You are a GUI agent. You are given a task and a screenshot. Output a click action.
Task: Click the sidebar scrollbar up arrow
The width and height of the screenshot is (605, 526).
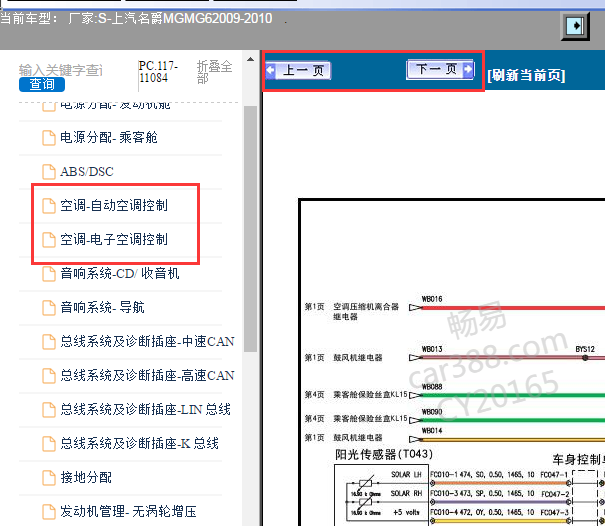[x=250, y=59]
